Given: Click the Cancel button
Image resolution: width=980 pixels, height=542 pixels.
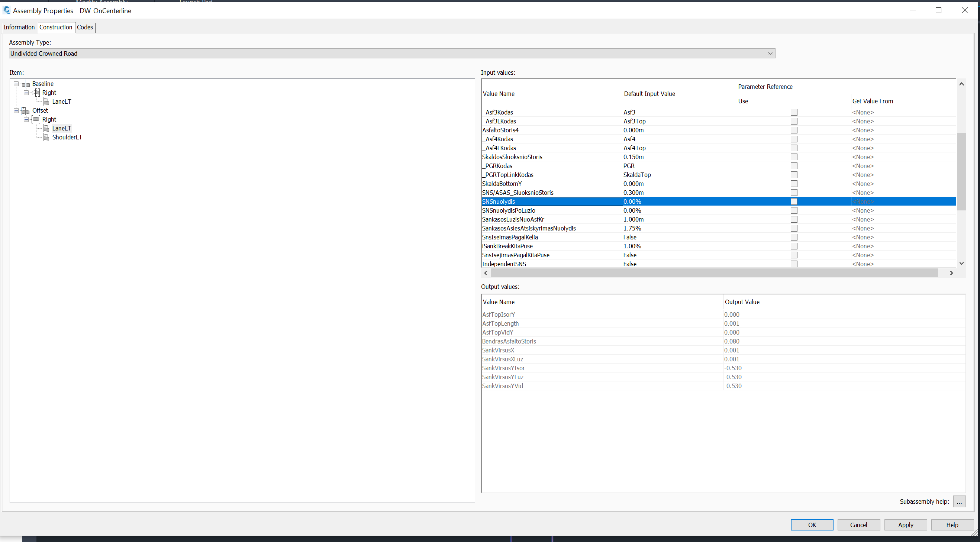Looking at the screenshot, I should click(859, 525).
